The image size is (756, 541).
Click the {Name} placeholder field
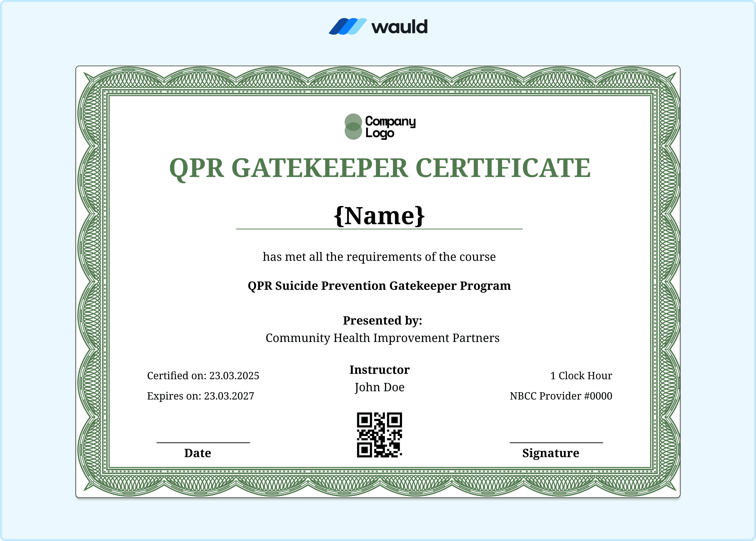(379, 216)
